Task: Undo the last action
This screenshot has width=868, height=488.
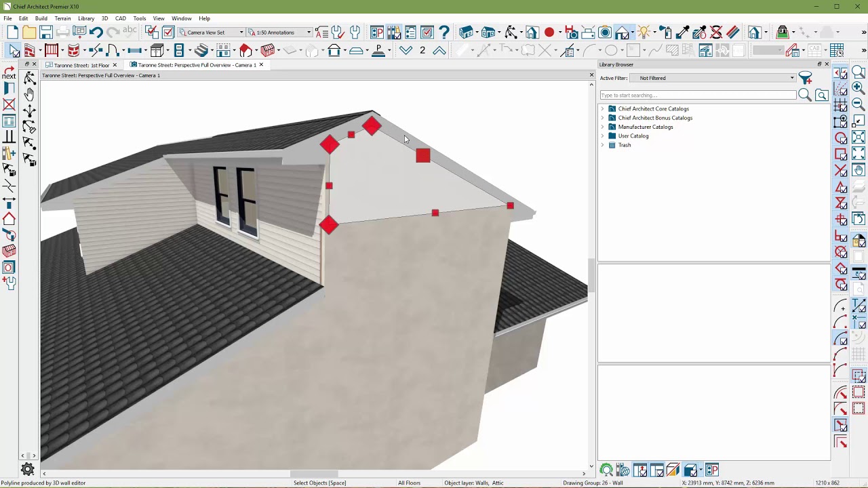Action: pos(96,33)
